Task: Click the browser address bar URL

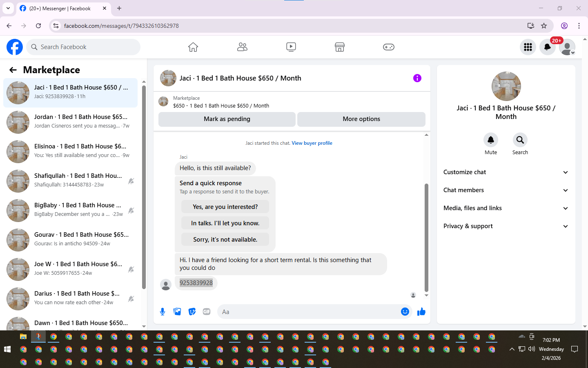Action: click(121, 26)
